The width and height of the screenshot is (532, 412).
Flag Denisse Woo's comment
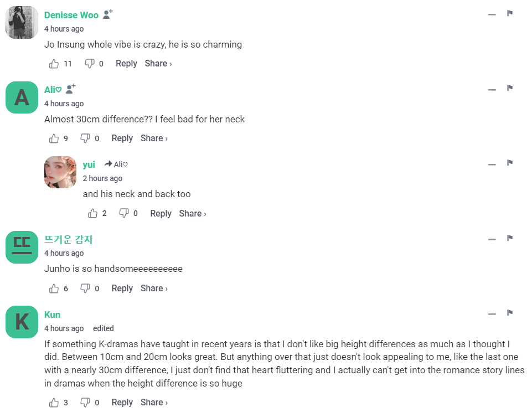(510, 13)
